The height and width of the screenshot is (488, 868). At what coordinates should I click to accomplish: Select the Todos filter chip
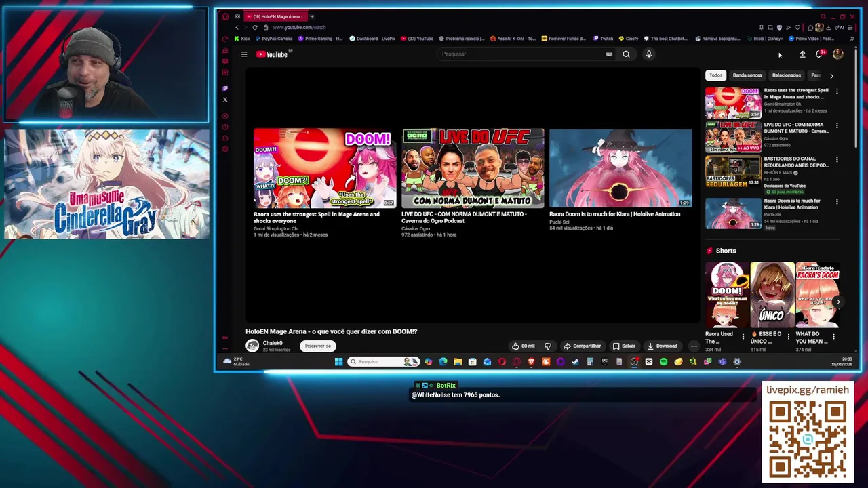tap(715, 75)
